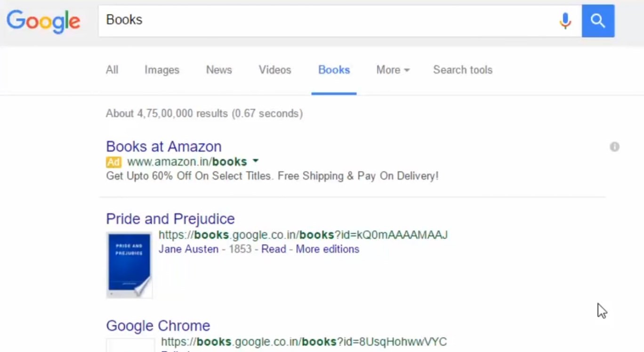Click the yellow Ad badge
The height and width of the screenshot is (352, 644).
coord(113,162)
